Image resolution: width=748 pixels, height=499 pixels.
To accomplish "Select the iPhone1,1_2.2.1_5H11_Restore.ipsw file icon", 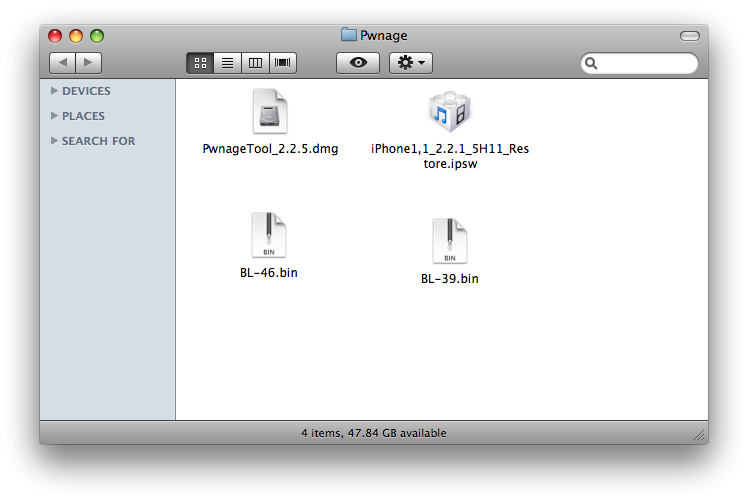I will pos(449,113).
